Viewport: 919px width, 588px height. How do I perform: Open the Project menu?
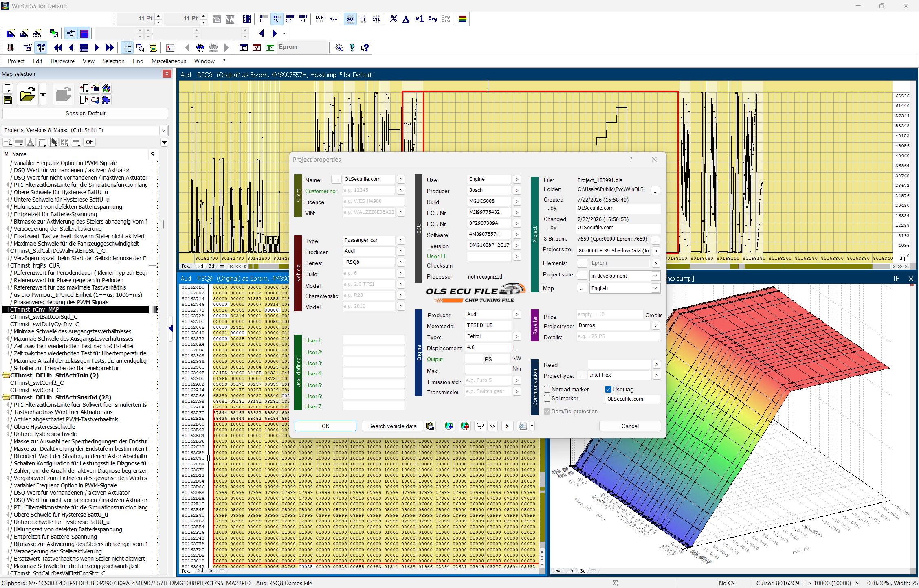[x=16, y=61]
